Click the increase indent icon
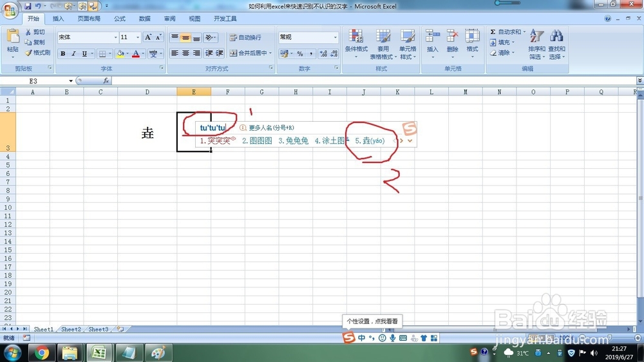Screen dimensions: 644x362 [220, 53]
